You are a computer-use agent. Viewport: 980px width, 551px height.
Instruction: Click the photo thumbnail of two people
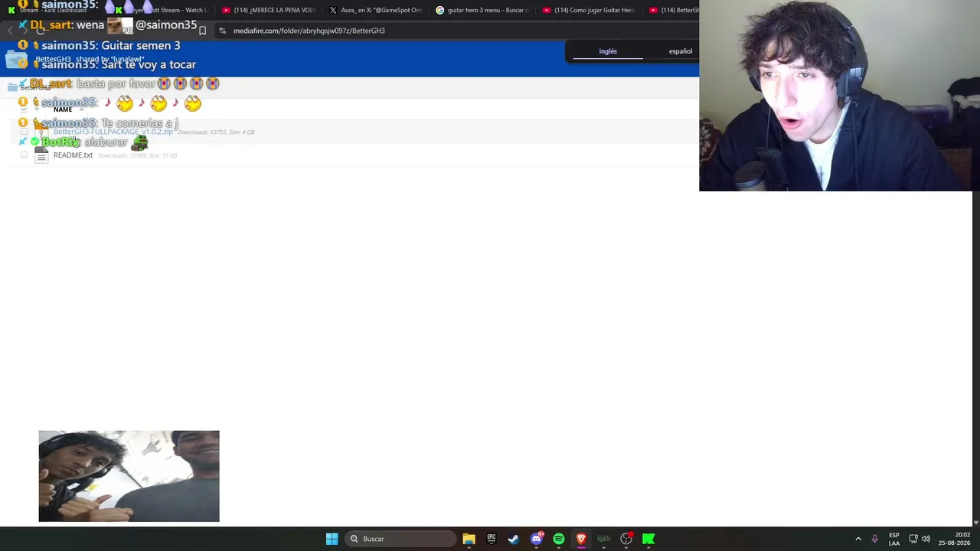pyautogui.click(x=129, y=476)
